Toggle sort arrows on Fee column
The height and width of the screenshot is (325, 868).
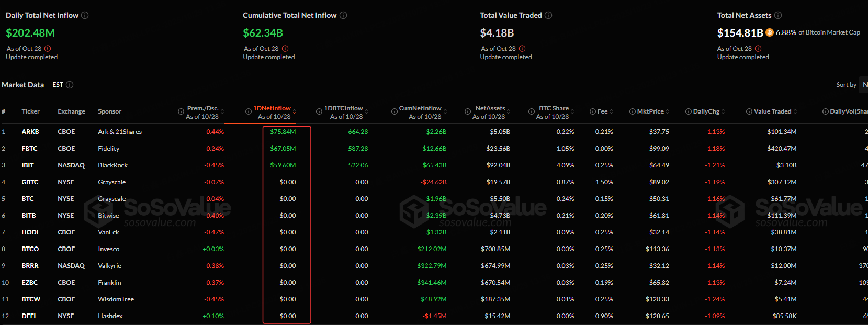(611, 111)
